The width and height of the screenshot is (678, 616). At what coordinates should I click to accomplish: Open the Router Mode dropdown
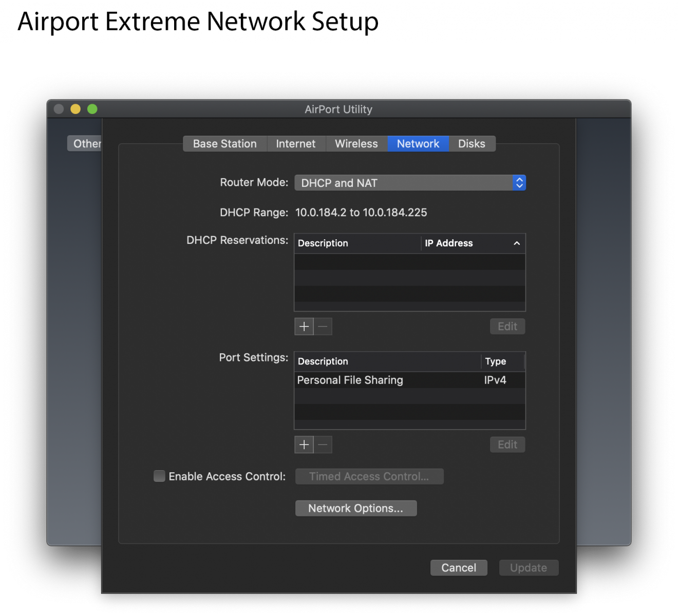click(410, 183)
